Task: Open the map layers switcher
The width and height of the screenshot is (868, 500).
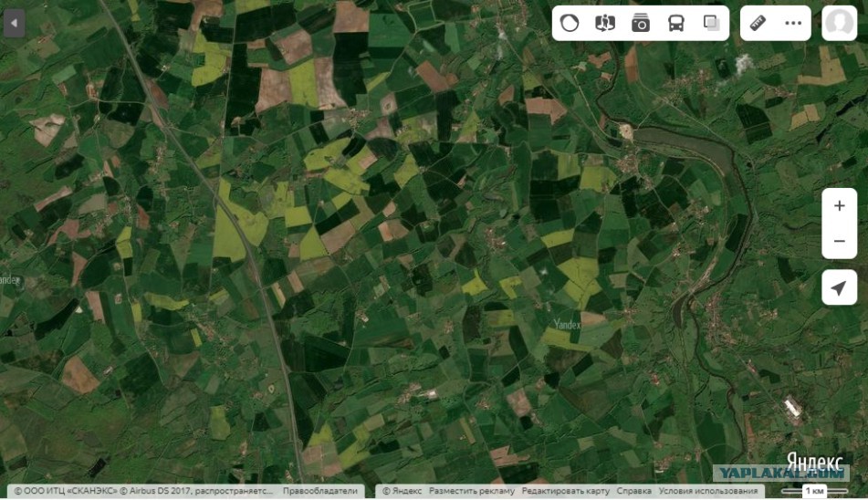Action: tap(711, 23)
